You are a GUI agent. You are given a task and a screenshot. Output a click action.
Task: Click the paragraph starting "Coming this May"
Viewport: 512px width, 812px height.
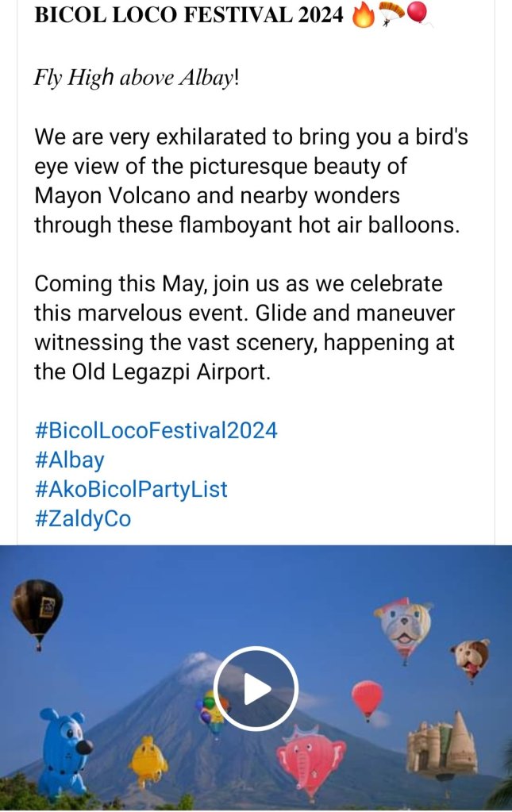(x=244, y=327)
